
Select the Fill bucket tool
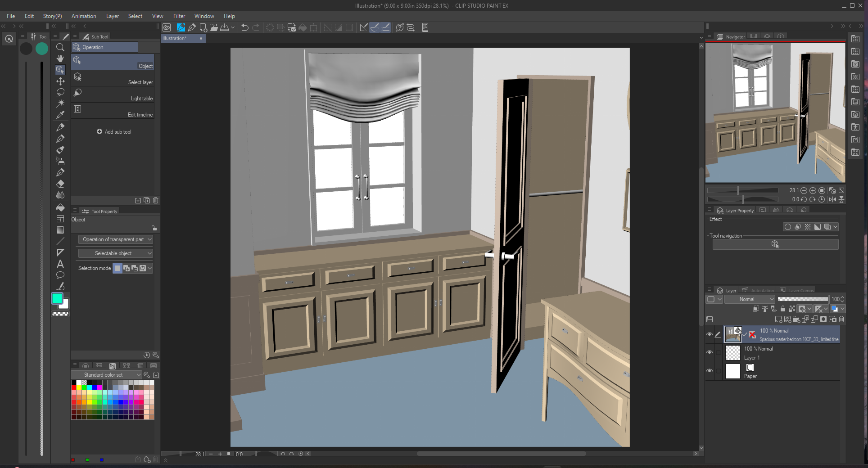tap(60, 207)
